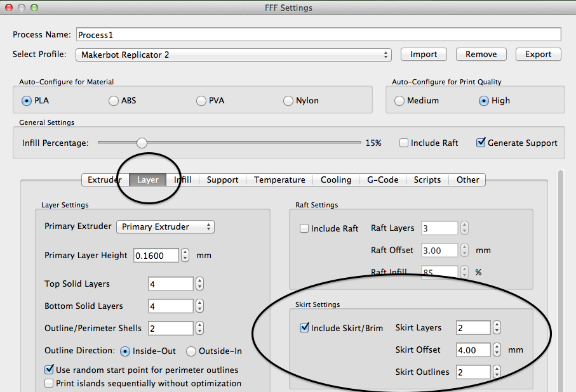The height and width of the screenshot is (392, 576).
Task: Click the Raft Layers field
Action: (439, 228)
